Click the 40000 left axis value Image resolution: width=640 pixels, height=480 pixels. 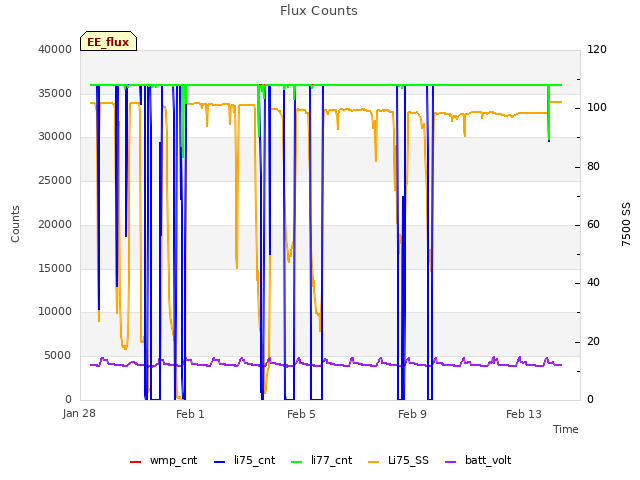click(x=55, y=49)
